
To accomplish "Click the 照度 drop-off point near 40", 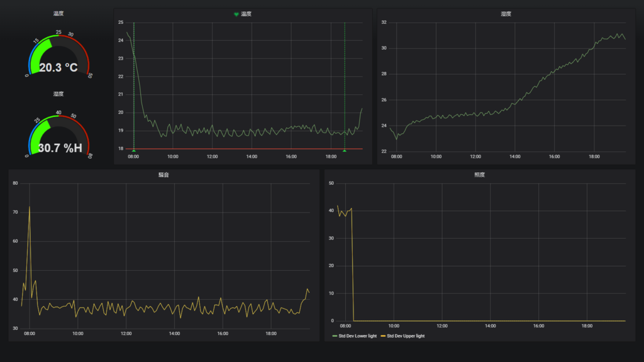I will [352, 209].
